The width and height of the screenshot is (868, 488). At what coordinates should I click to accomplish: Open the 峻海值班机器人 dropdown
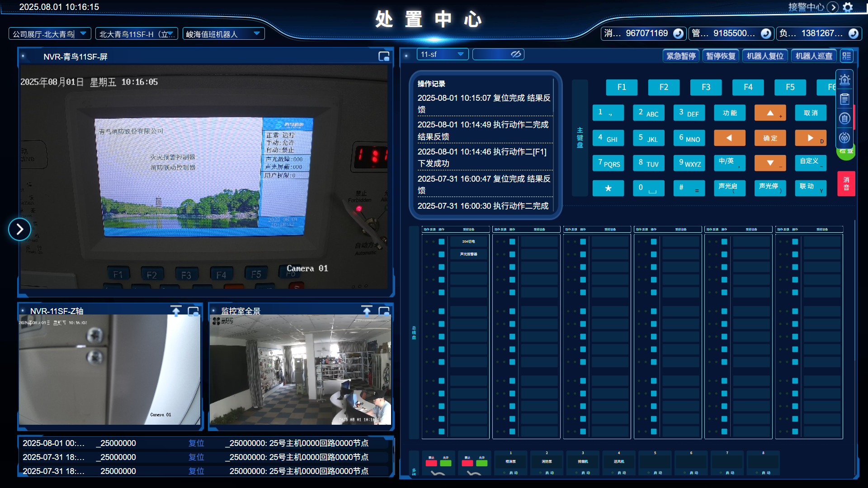(x=257, y=34)
